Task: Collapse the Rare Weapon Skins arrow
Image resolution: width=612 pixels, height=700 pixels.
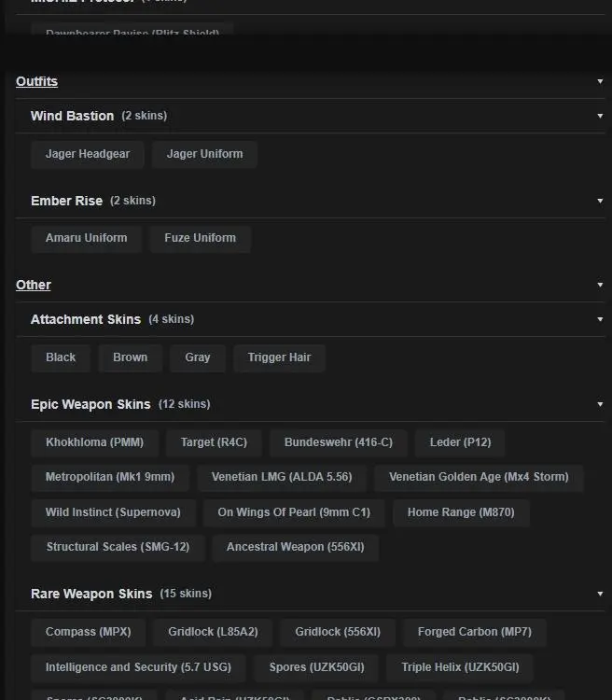Action: pos(600,594)
